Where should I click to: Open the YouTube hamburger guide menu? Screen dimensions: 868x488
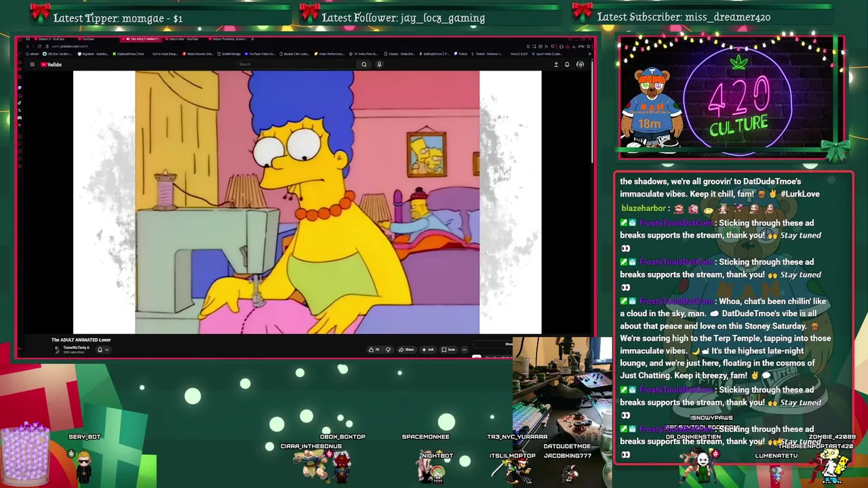32,64
